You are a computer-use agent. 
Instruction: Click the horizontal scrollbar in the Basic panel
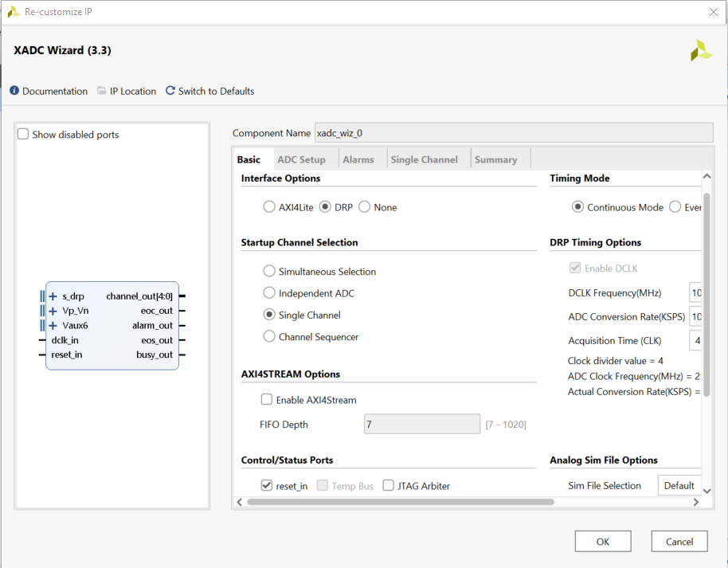point(400,502)
